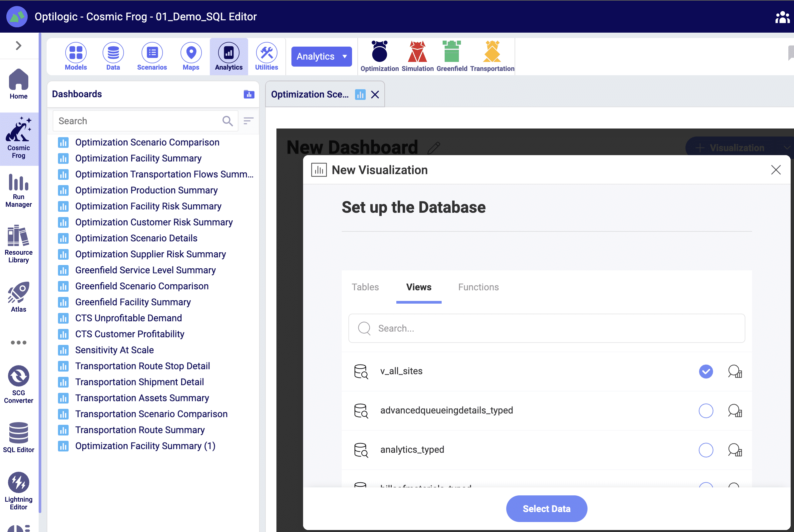Open the Analytics dropdown button
This screenshot has width=794, height=532.
pyautogui.click(x=321, y=56)
